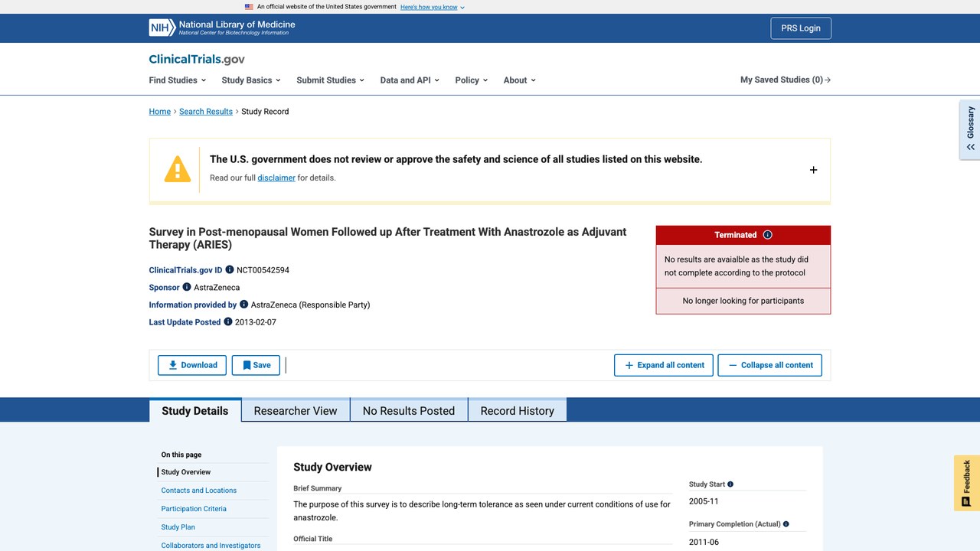Open the Submit Studies dropdown menu
Viewport: 980px width, 551px height.
[x=331, y=80]
